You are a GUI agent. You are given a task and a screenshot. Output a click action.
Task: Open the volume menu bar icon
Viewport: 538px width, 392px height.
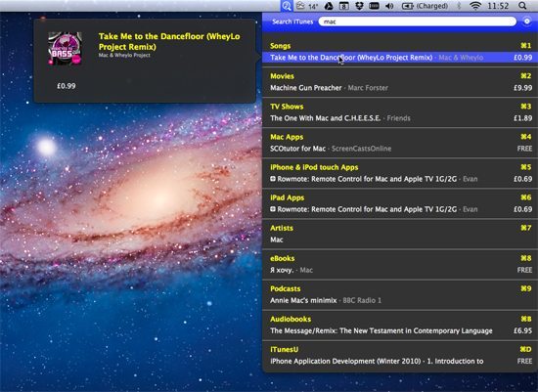pos(389,6)
